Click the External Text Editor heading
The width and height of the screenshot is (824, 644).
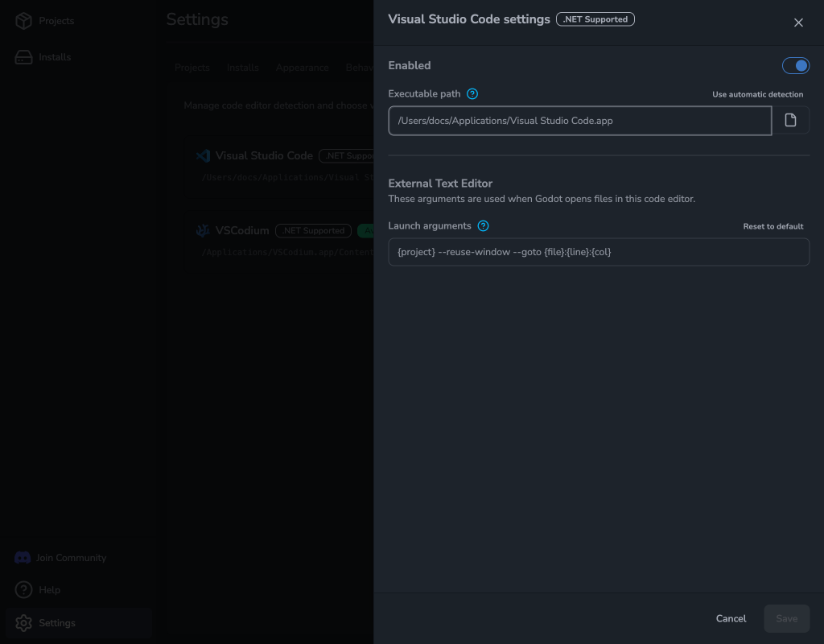440,184
